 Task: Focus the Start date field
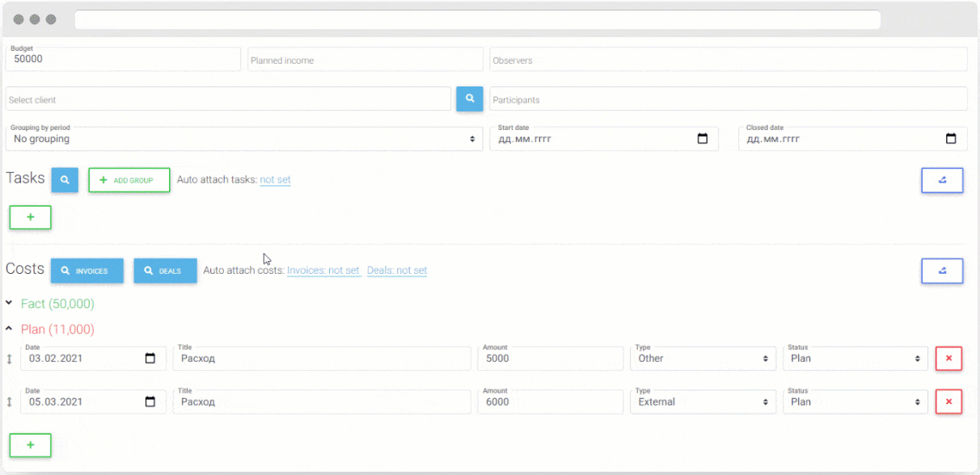[x=602, y=138]
